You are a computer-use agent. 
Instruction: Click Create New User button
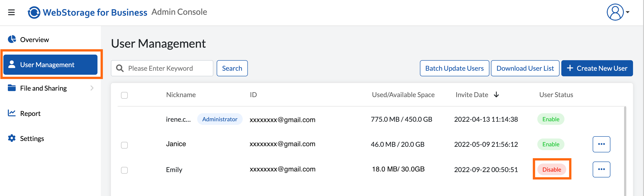tap(597, 68)
